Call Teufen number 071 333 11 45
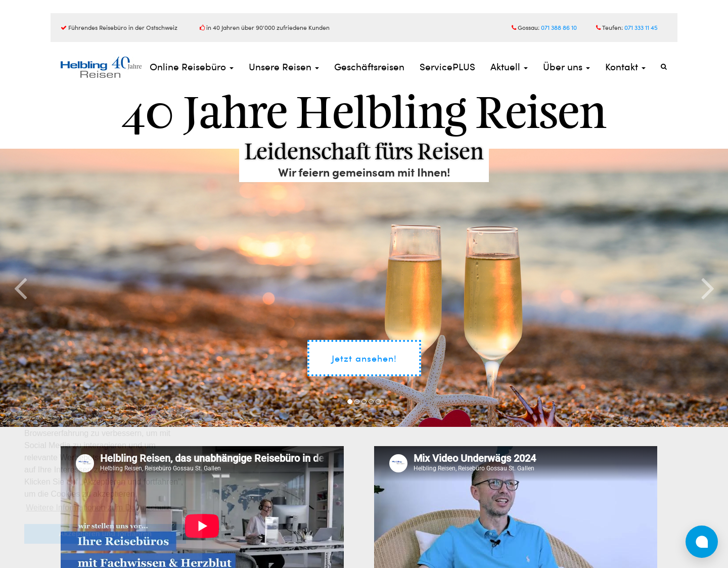This screenshot has width=728, height=568. coord(641,28)
